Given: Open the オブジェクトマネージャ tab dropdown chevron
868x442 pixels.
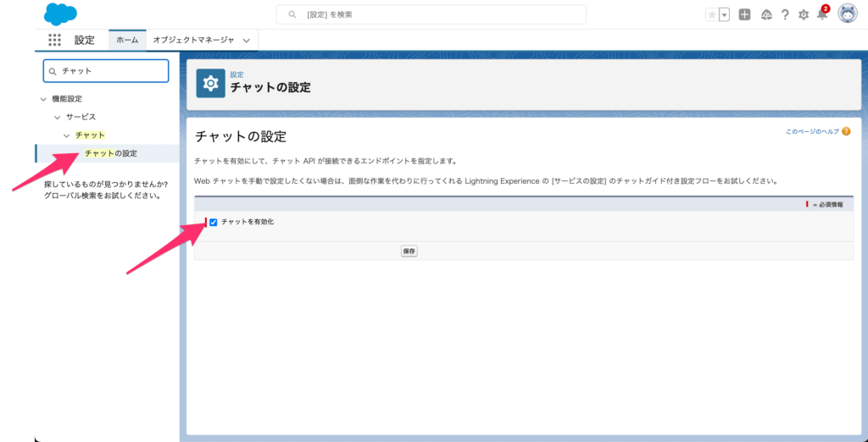Looking at the screenshot, I should (x=247, y=41).
